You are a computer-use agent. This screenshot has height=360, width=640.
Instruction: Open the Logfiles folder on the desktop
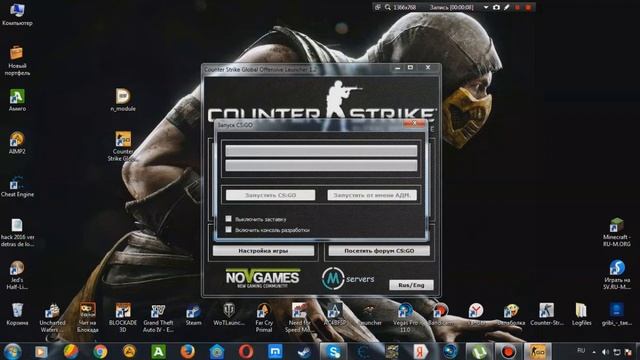click(581, 314)
